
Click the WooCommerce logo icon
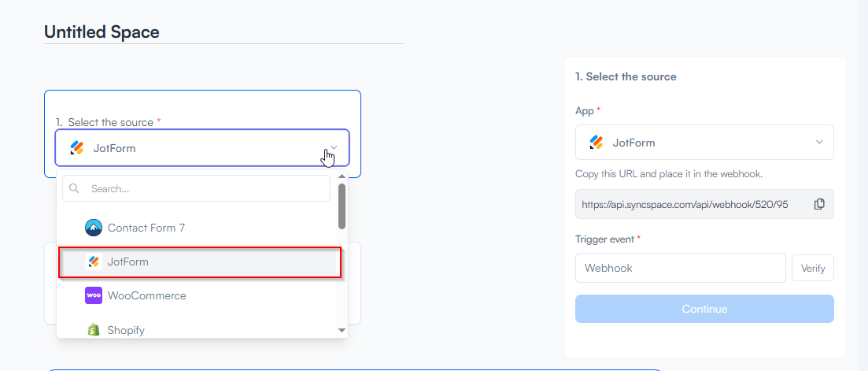click(94, 295)
